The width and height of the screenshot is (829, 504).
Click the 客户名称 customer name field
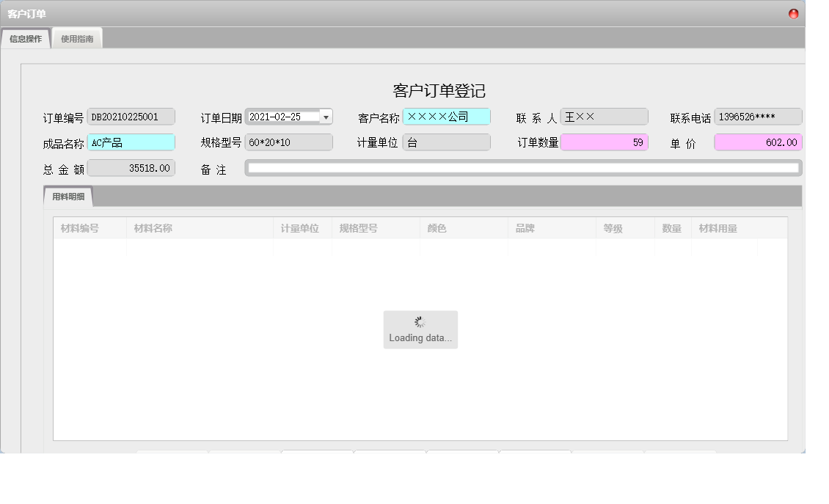(x=446, y=116)
